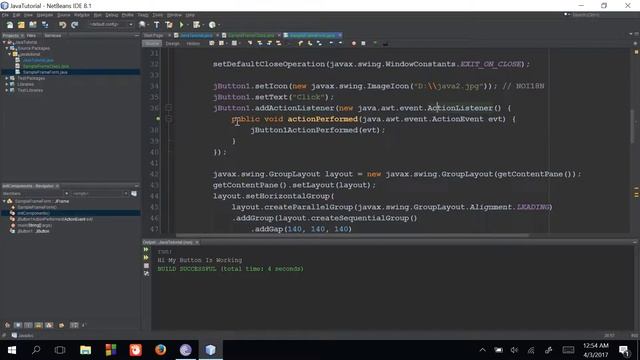Switch editor to Source view
The height and width of the screenshot is (360, 640).
(x=152, y=43)
